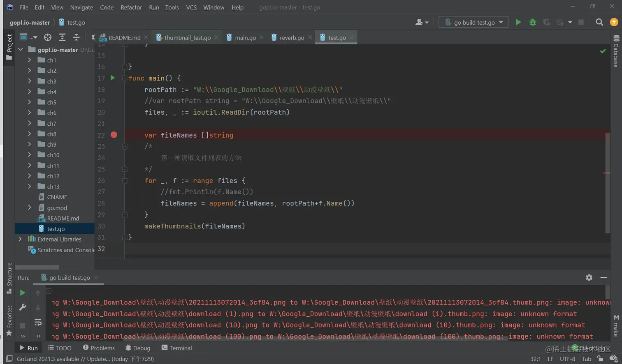Stop the process in Run panel

(x=23, y=325)
